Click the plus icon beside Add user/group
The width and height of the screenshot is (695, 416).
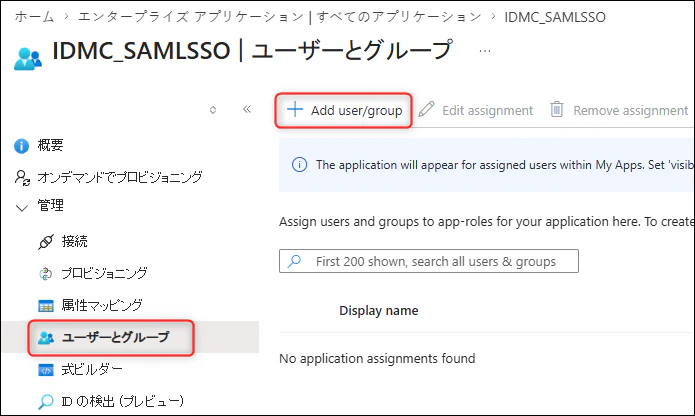click(295, 109)
